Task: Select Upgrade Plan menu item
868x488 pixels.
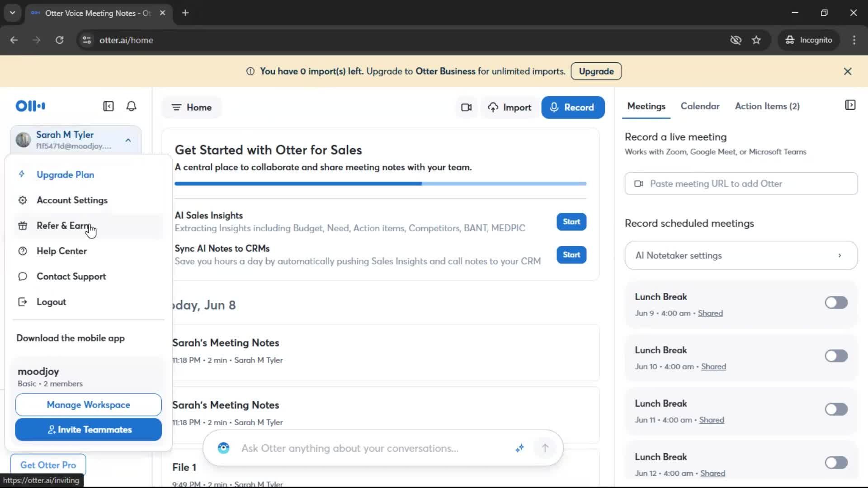Action: [88, 175]
